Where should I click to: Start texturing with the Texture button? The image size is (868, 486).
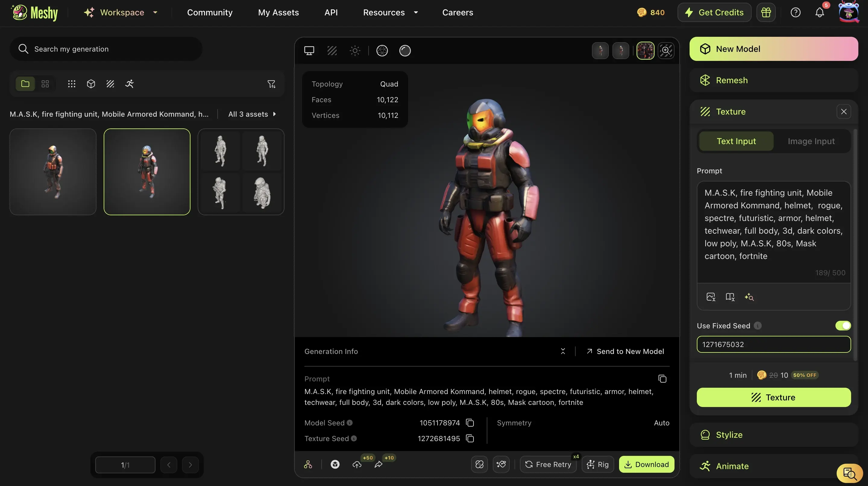pos(773,397)
